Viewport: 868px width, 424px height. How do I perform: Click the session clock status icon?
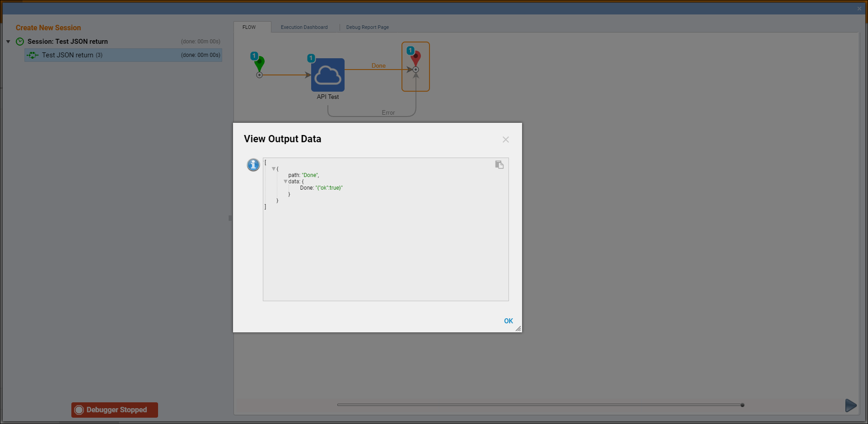[x=20, y=42]
